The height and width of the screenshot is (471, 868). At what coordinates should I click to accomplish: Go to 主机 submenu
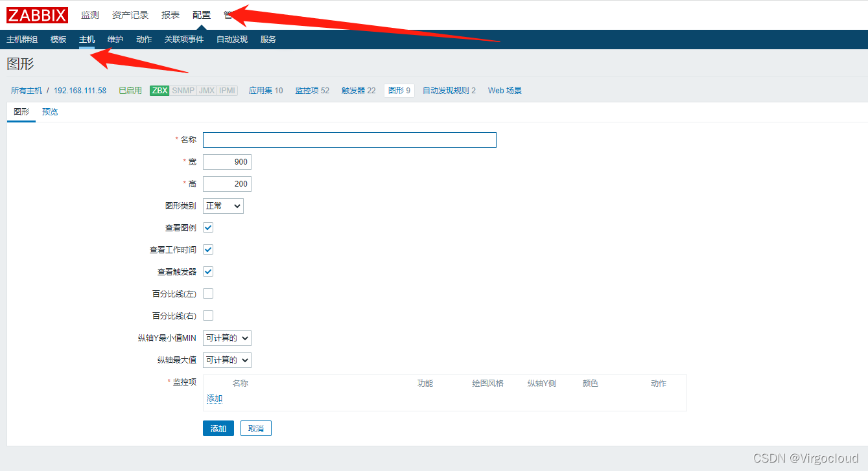tap(87, 40)
